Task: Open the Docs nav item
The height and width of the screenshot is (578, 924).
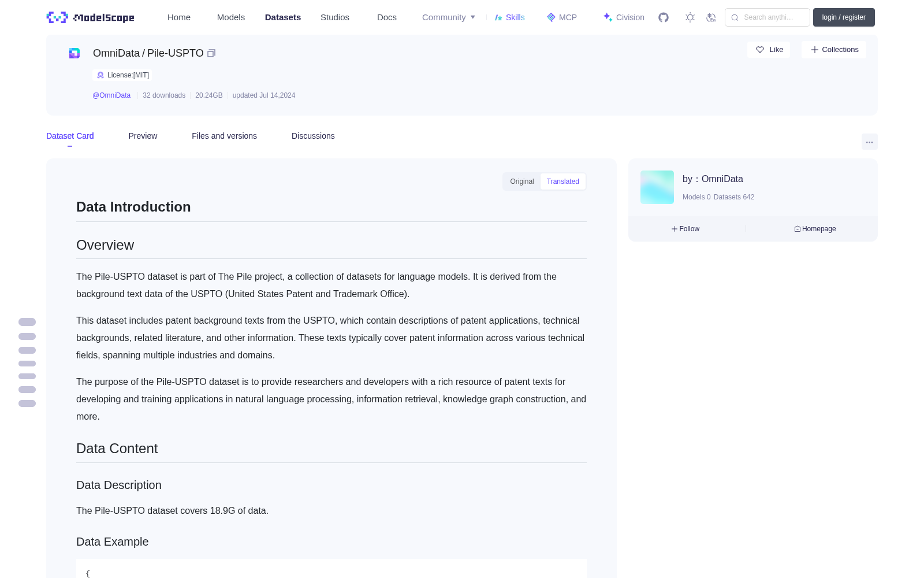Action: 387,17
